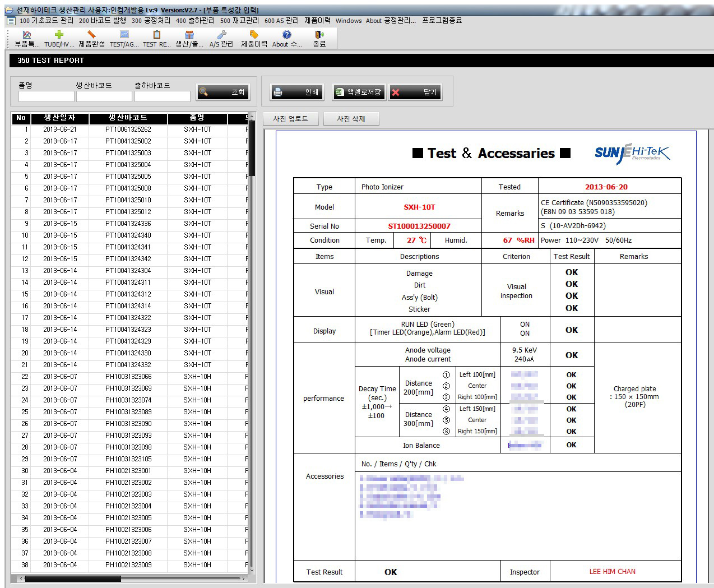
Task: Select barcode cell PH10031323066
Action: point(128,377)
